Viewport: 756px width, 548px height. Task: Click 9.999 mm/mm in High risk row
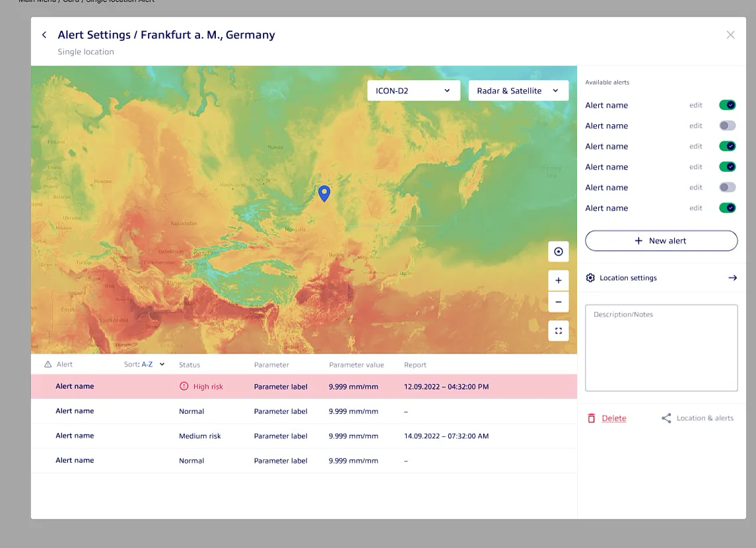(353, 386)
